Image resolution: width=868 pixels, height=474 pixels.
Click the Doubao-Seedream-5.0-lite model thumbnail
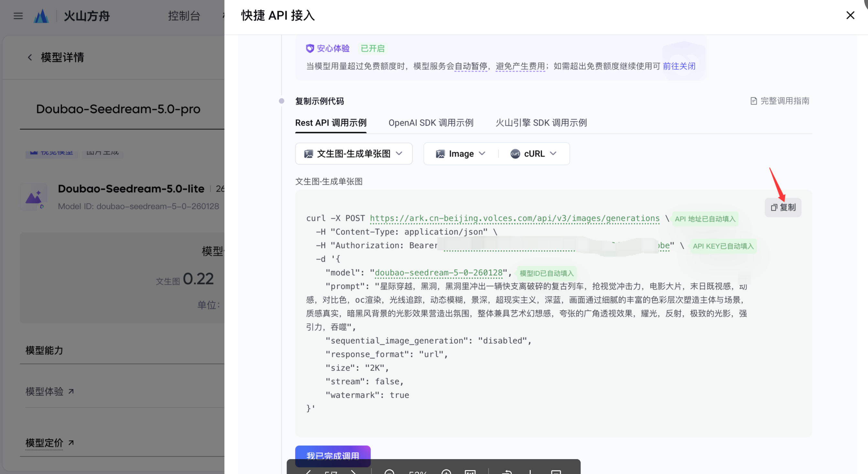[x=34, y=197]
